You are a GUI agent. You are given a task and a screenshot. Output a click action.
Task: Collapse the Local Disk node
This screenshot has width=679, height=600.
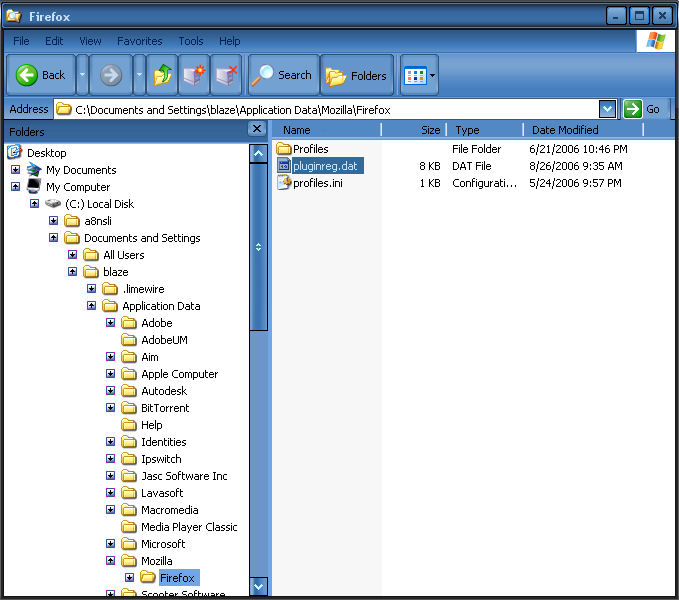pos(35,203)
